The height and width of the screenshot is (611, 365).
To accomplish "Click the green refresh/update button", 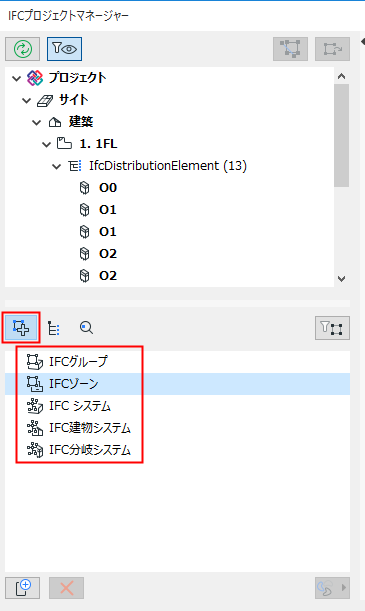I will click(x=23, y=49).
